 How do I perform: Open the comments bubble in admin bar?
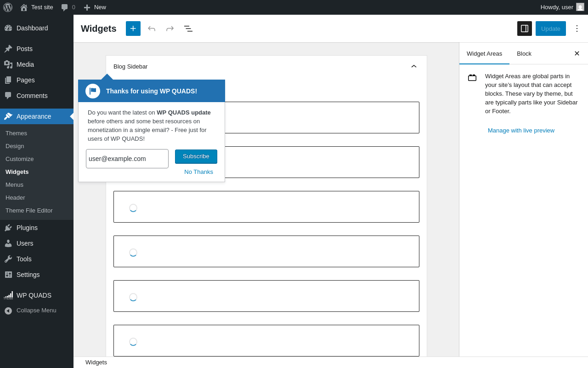click(68, 7)
